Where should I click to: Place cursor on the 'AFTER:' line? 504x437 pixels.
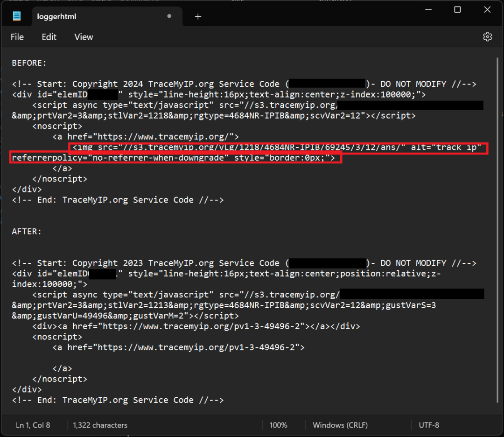click(x=27, y=232)
